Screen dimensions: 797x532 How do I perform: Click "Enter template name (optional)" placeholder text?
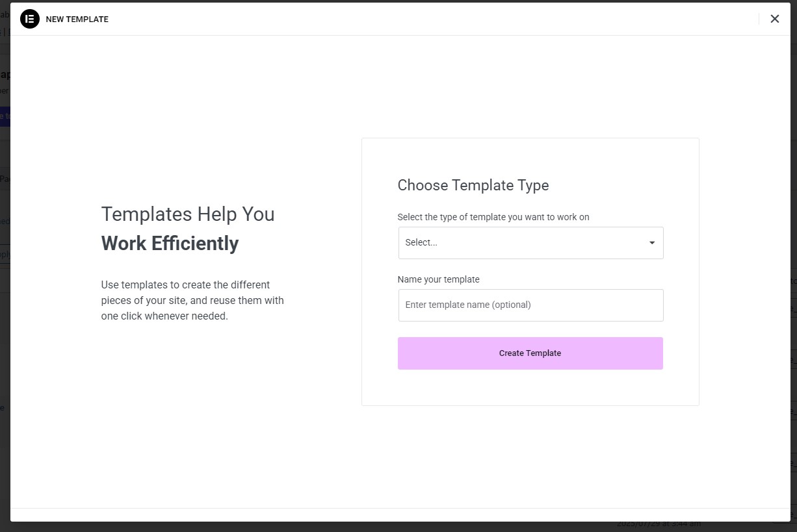pyautogui.click(x=468, y=305)
